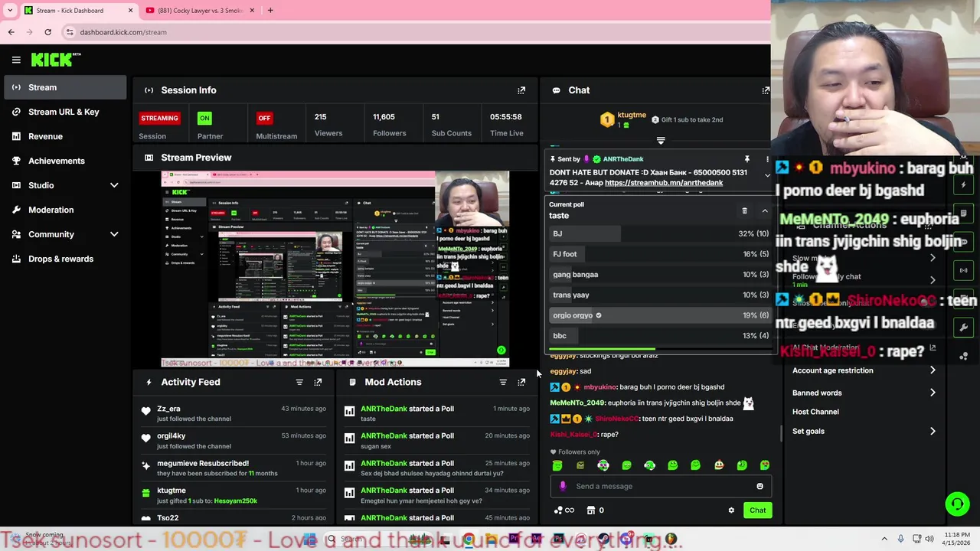980x551 pixels.
Task: Expand the pinned message with chevron
Action: [767, 175]
